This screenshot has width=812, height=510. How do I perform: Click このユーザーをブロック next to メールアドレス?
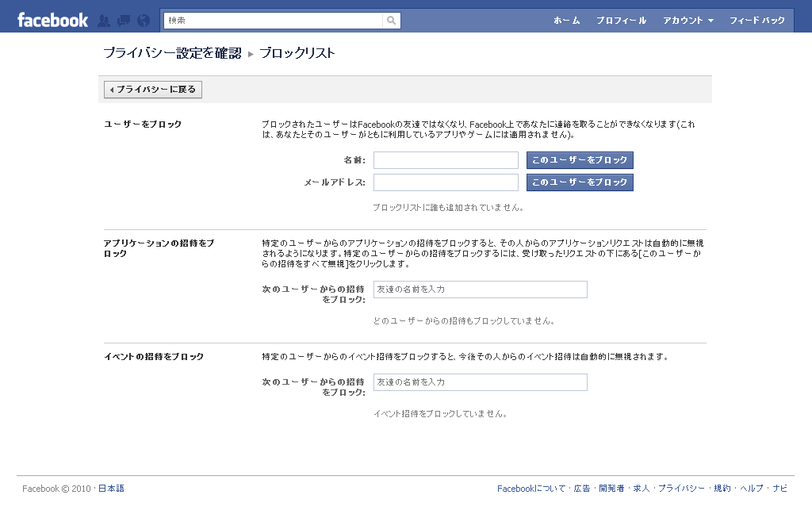[580, 182]
